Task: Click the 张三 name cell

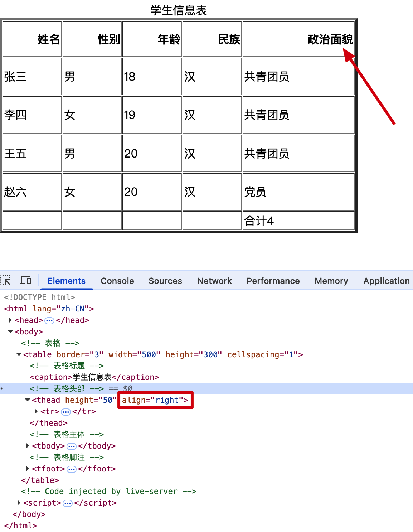Action: click(x=32, y=77)
